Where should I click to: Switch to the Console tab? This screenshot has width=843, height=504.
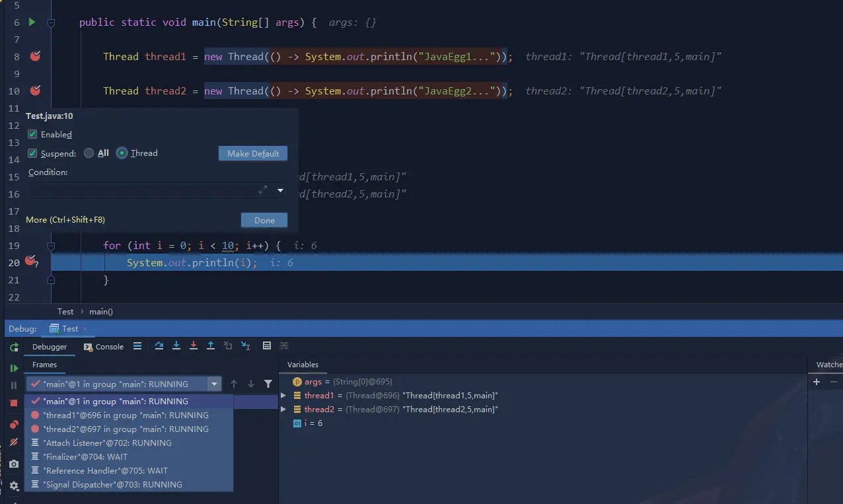103,346
